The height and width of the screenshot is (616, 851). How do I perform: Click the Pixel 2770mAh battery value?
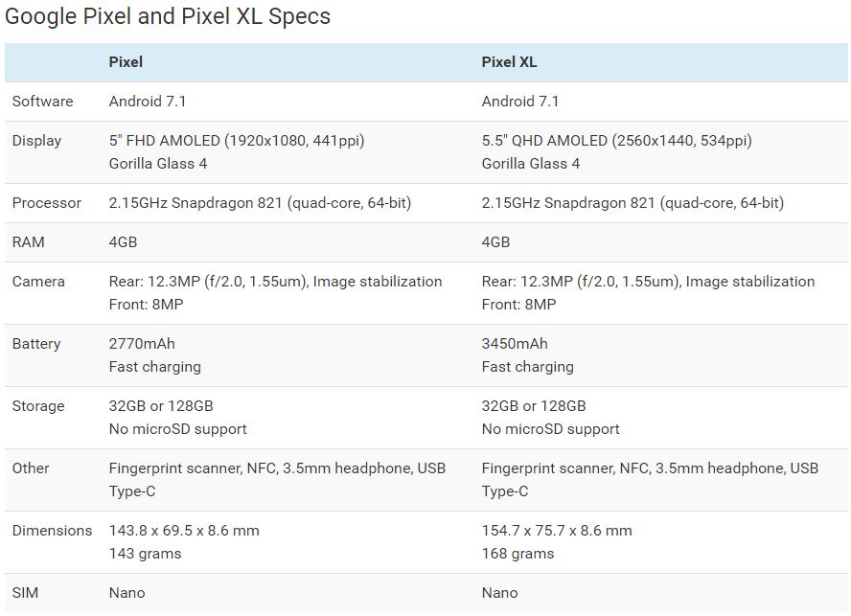coord(142,344)
